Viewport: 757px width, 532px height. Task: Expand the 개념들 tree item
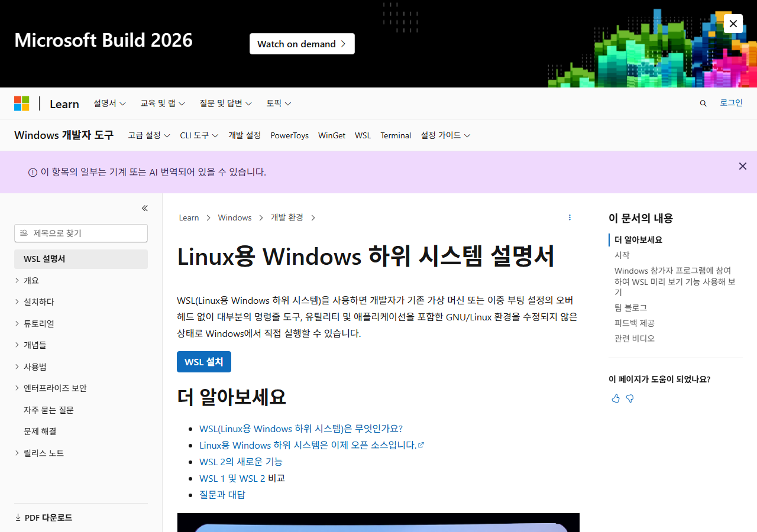[81, 345]
